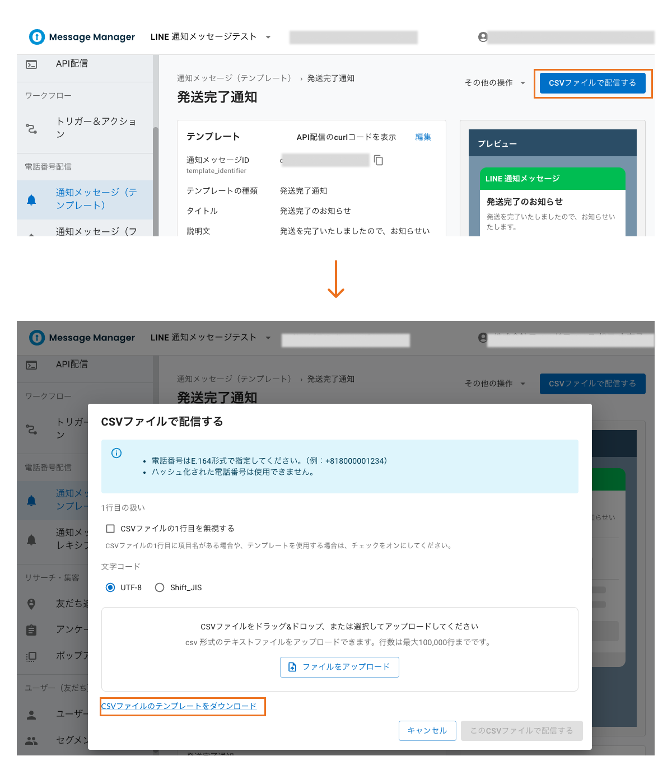Image resolution: width=672 pixels, height=784 pixels.
Task: Select the アンケート clipboard icon in sidebar
Action: (x=32, y=629)
